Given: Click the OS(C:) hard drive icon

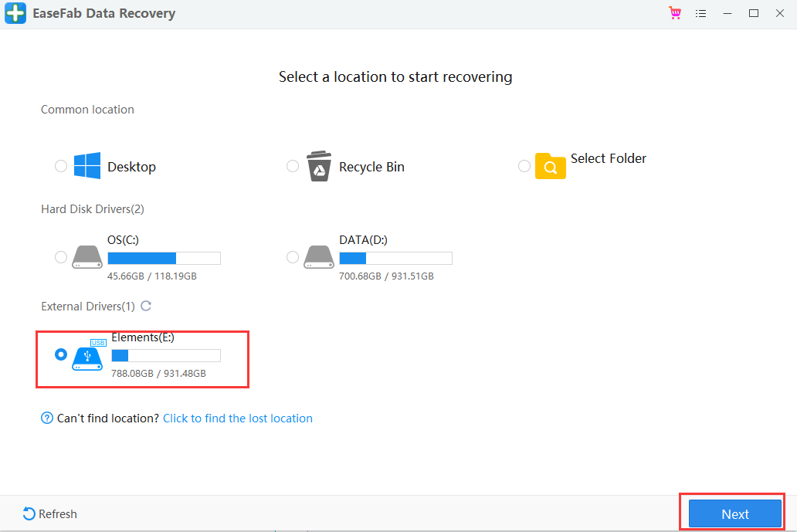Looking at the screenshot, I should point(87,257).
